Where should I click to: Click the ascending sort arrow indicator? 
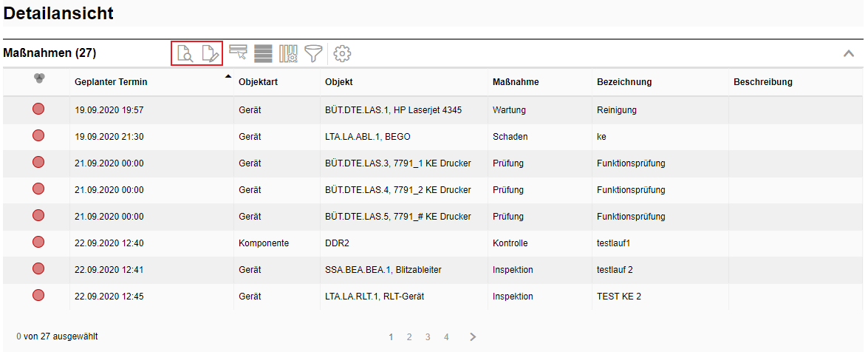coord(228,77)
